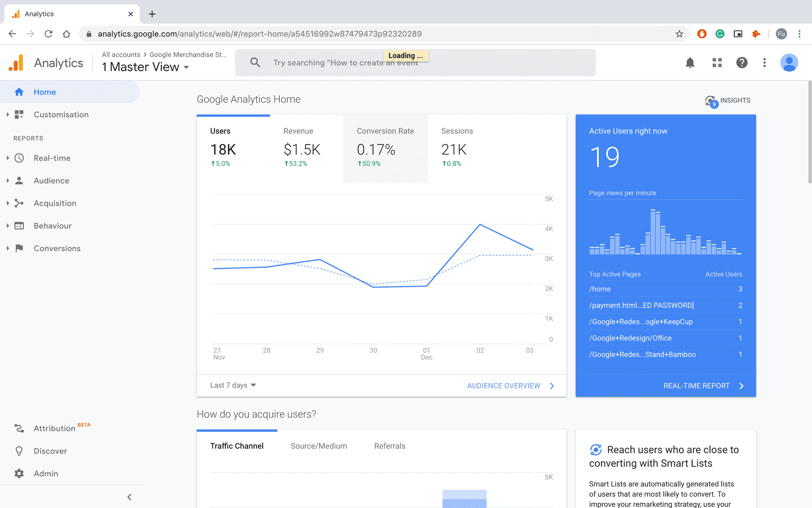Image resolution: width=812 pixels, height=508 pixels.
Task: Open the Analytics header three-dot menu
Action: coord(764,63)
